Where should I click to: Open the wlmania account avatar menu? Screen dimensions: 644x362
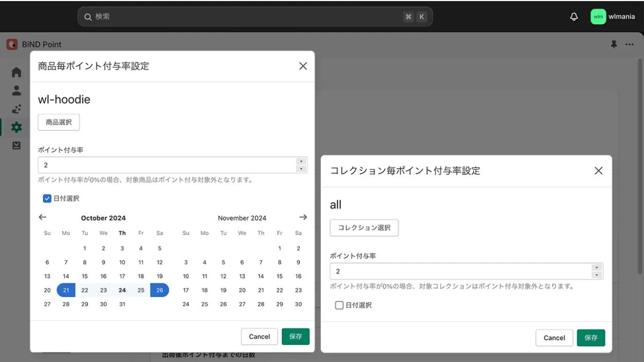point(598,17)
